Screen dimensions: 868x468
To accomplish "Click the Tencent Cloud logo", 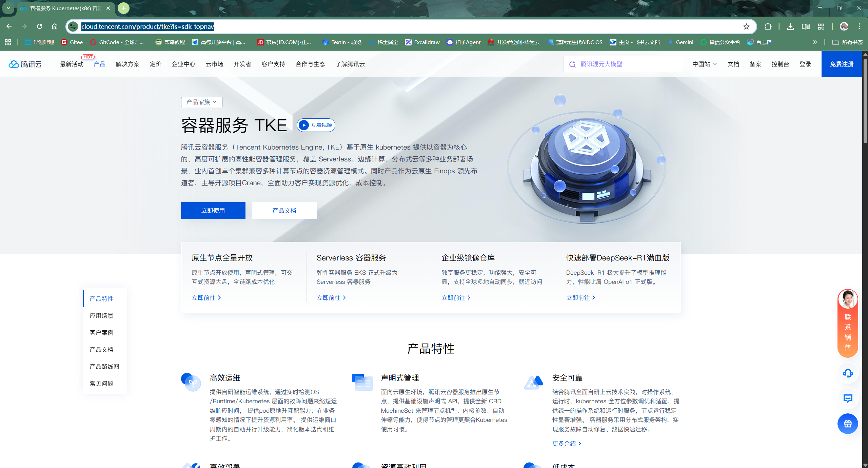I will (25, 64).
